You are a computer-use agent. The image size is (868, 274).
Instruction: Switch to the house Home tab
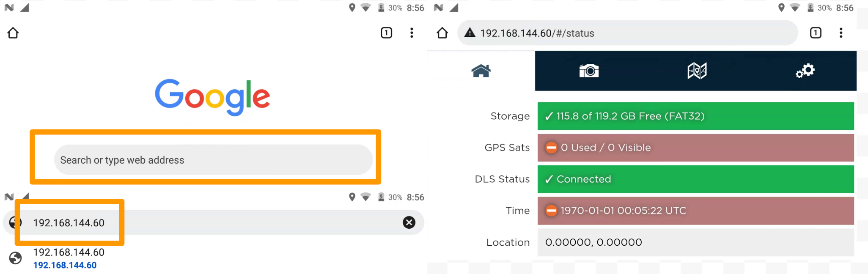click(481, 71)
